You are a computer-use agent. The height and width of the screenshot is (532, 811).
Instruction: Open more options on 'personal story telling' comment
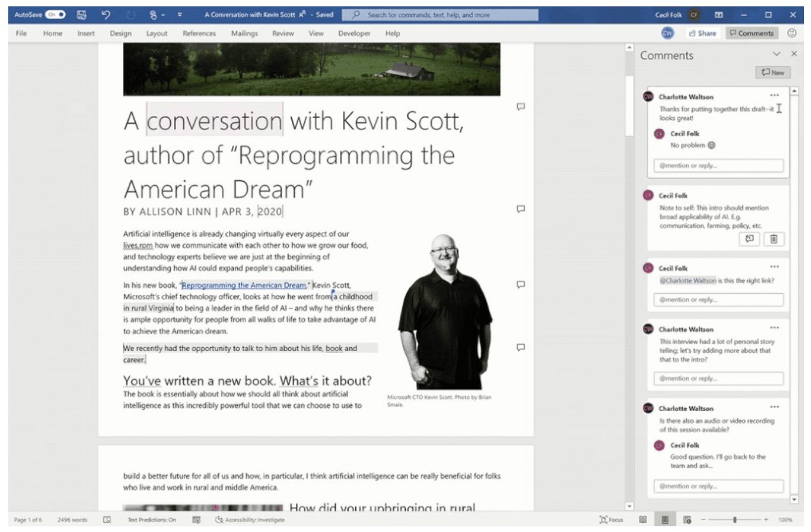pos(775,328)
